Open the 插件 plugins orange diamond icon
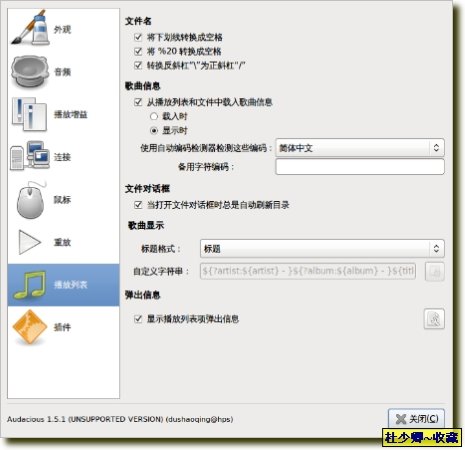Image resolution: width=465 pixels, height=450 pixels. point(29,327)
